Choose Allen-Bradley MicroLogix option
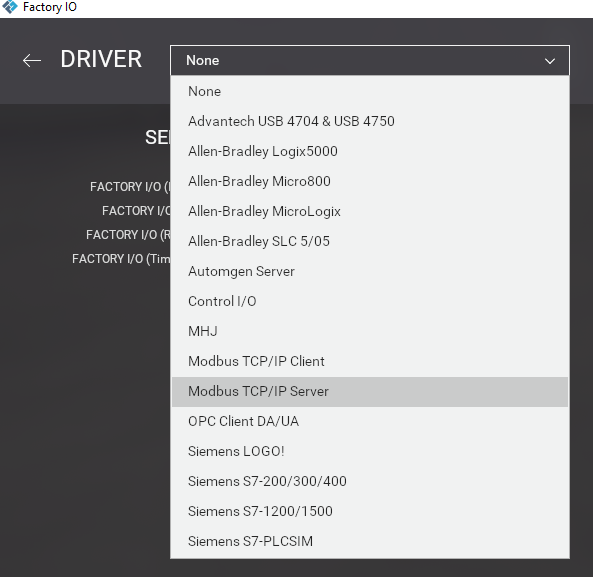Viewport: 593px width, 577px height. (x=370, y=211)
